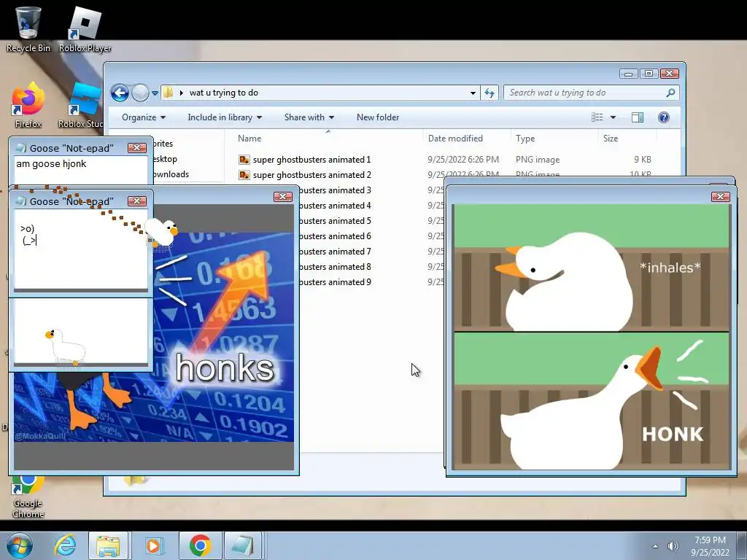Click the New folder button
The height and width of the screenshot is (560, 747).
point(378,117)
